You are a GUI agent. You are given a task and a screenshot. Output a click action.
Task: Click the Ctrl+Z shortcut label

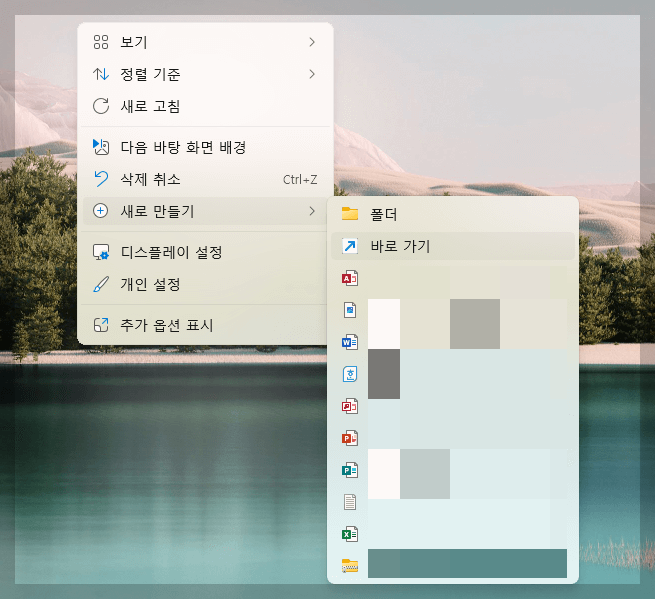pyautogui.click(x=300, y=180)
